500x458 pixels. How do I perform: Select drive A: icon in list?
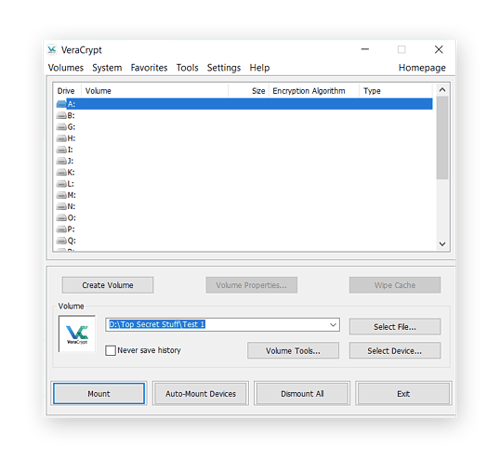61,104
